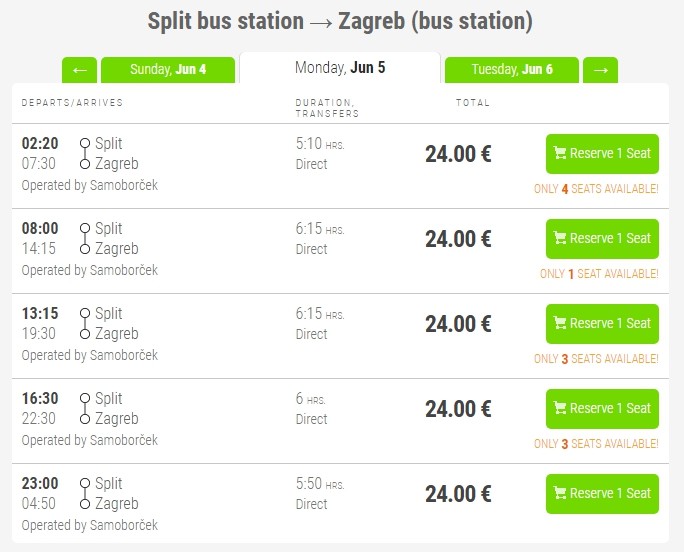This screenshot has height=552, width=684.
Task: Click the previous day left arrow
Action: (x=79, y=70)
